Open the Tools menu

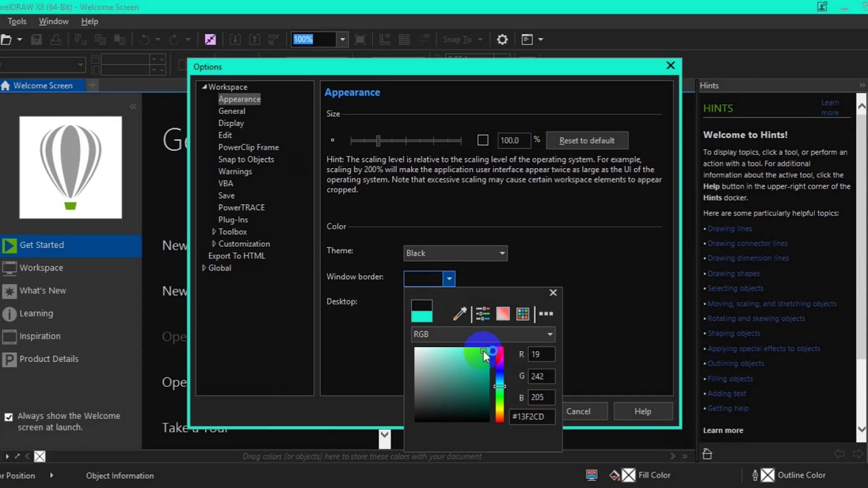(x=17, y=21)
